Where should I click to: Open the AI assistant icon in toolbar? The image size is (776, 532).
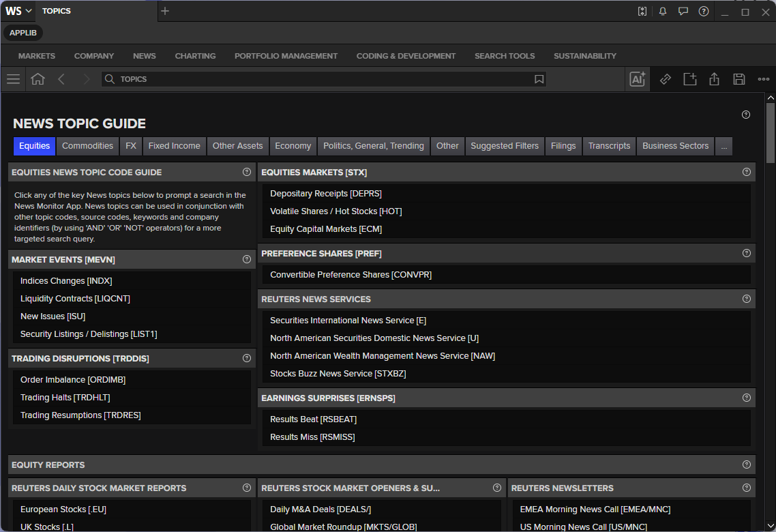click(638, 79)
